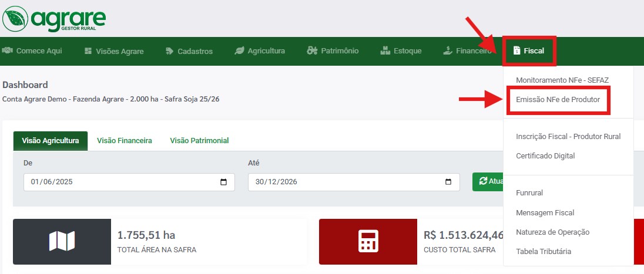This screenshot has width=644, height=274.
Task: Open the Funrural menu entry
Action: [x=529, y=193]
